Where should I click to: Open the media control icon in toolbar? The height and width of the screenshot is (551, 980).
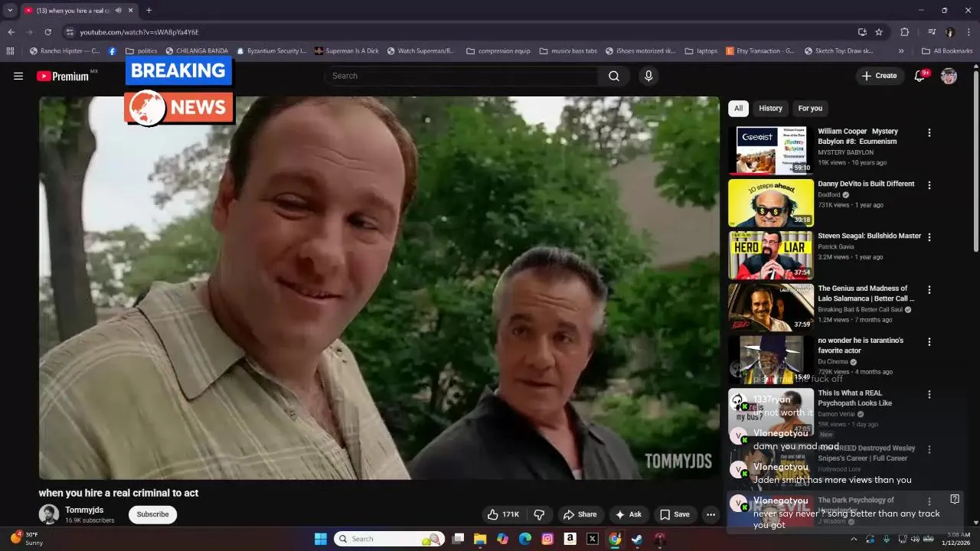coord(932,32)
